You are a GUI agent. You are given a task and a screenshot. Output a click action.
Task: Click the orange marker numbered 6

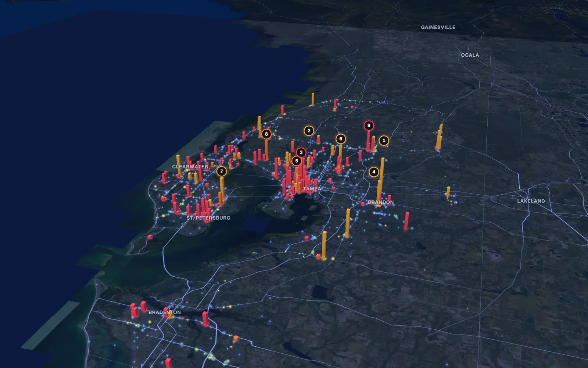point(341,139)
